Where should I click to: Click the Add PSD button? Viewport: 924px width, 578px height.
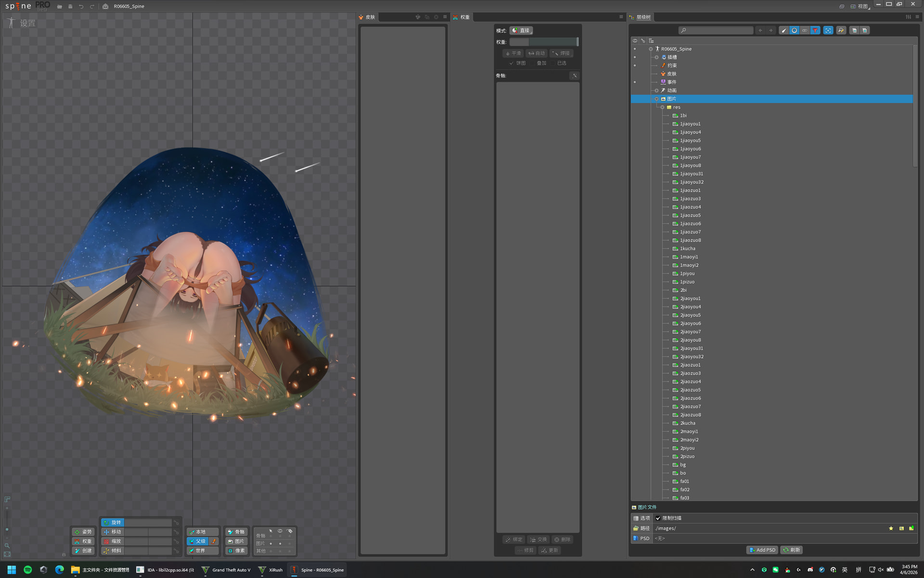tap(762, 550)
